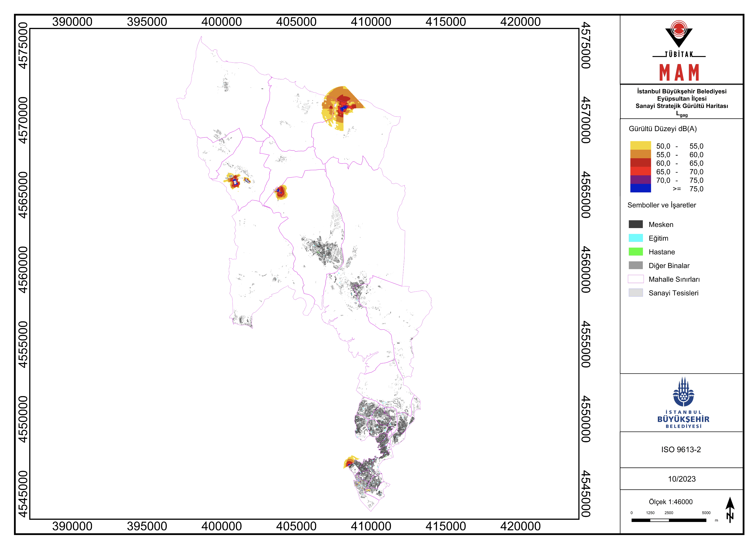Image resolution: width=756 pixels, height=547 pixels.
Task: Select the Mahalle Sınırları outline legend symbol
Action: click(x=636, y=279)
